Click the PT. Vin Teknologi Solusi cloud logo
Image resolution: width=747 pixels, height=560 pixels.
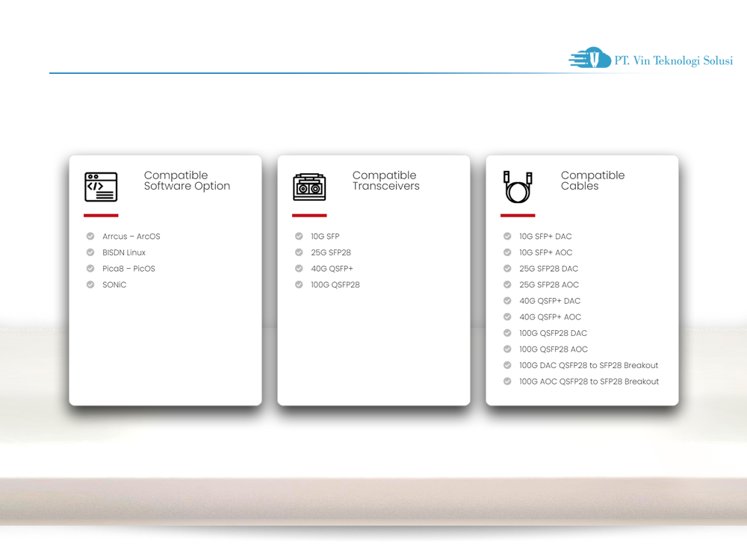(589, 59)
